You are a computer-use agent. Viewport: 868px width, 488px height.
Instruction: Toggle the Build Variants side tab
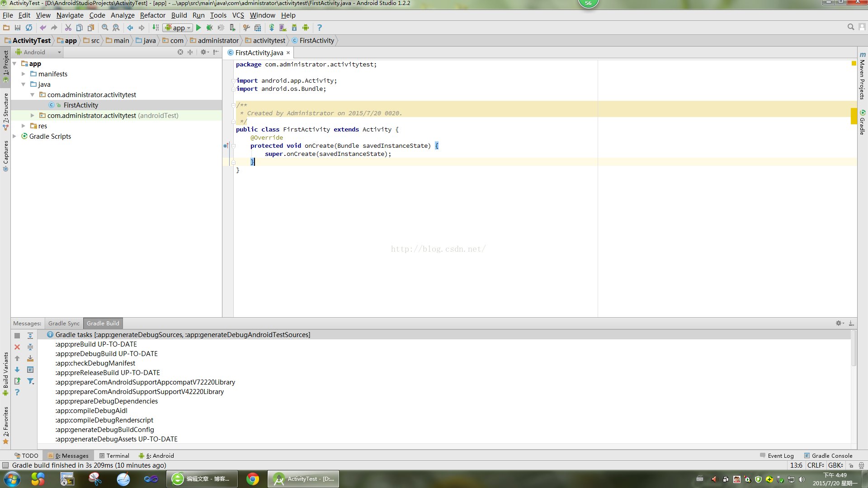(x=5, y=374)
